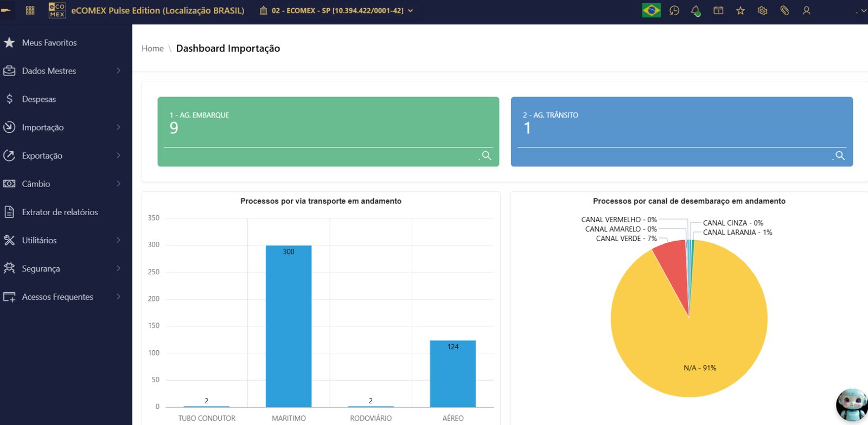Viewport: 868px width, 425px height.
Task: Click the Brazil flag language icon
Action: (651, 10)
